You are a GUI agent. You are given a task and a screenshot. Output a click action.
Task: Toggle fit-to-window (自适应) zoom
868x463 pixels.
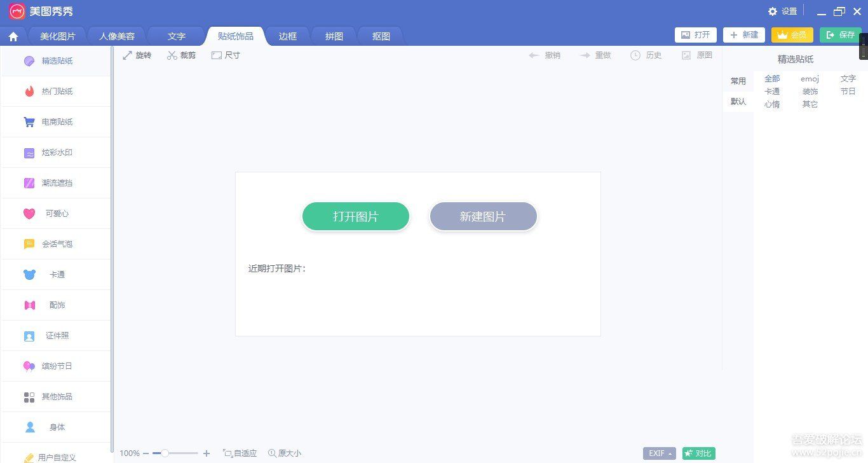(x=240, y=453)
